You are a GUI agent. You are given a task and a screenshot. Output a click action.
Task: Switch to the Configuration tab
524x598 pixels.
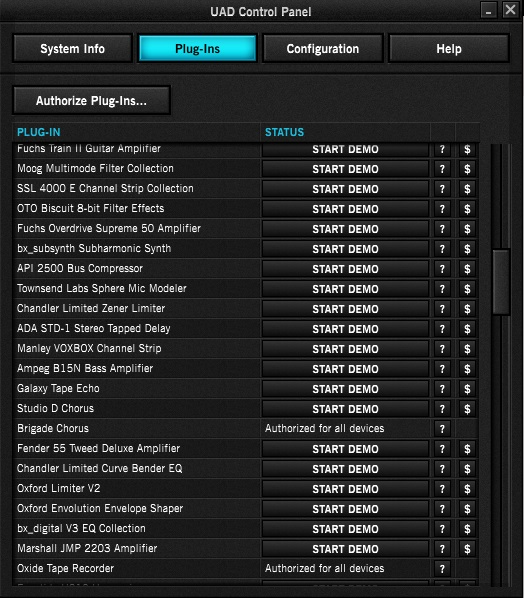(323, 48)
